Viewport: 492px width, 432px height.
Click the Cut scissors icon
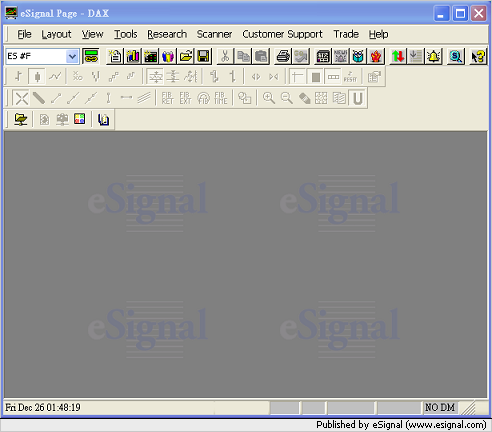225,56
